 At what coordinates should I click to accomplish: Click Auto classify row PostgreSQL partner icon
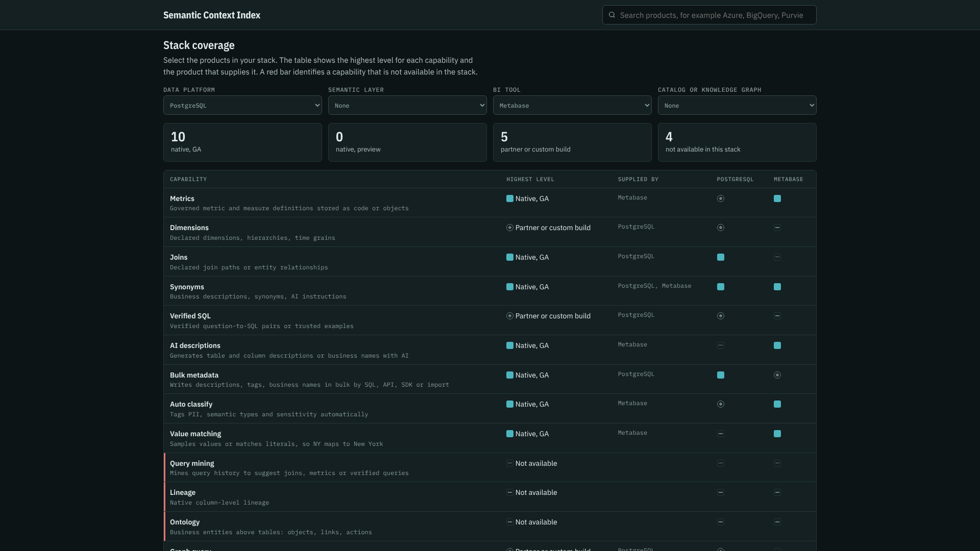[721, 404]
